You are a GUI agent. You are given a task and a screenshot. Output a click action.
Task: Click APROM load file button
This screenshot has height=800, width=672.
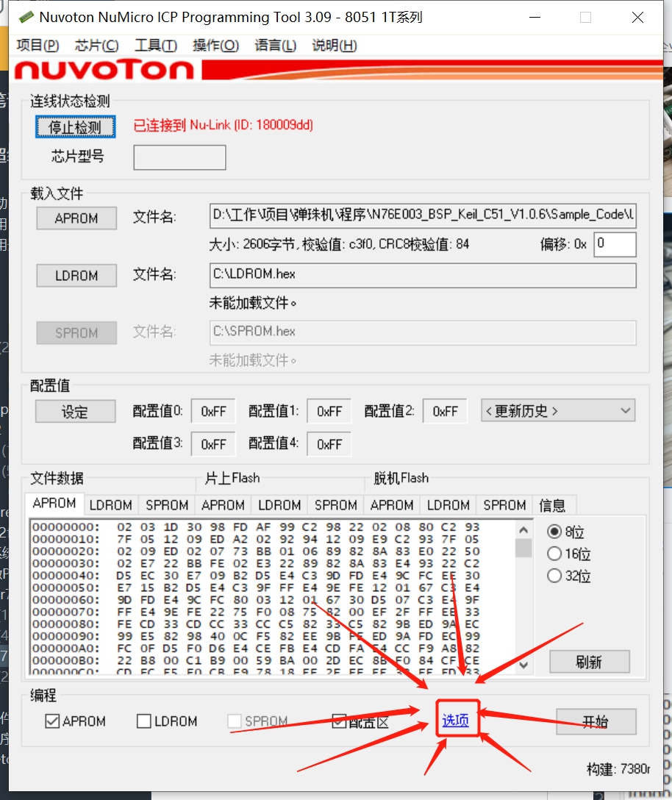point(76,218)
